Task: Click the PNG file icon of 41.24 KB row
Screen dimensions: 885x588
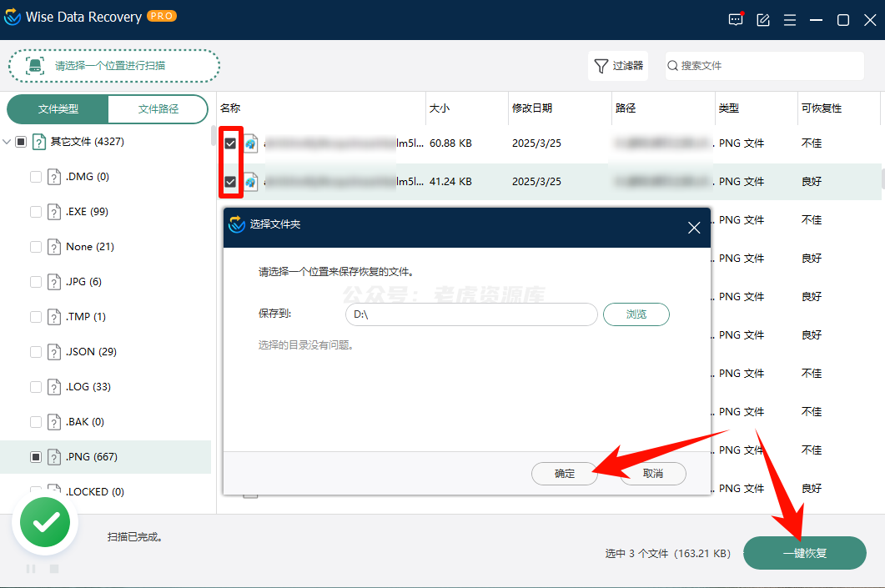Action: point(250,182)
